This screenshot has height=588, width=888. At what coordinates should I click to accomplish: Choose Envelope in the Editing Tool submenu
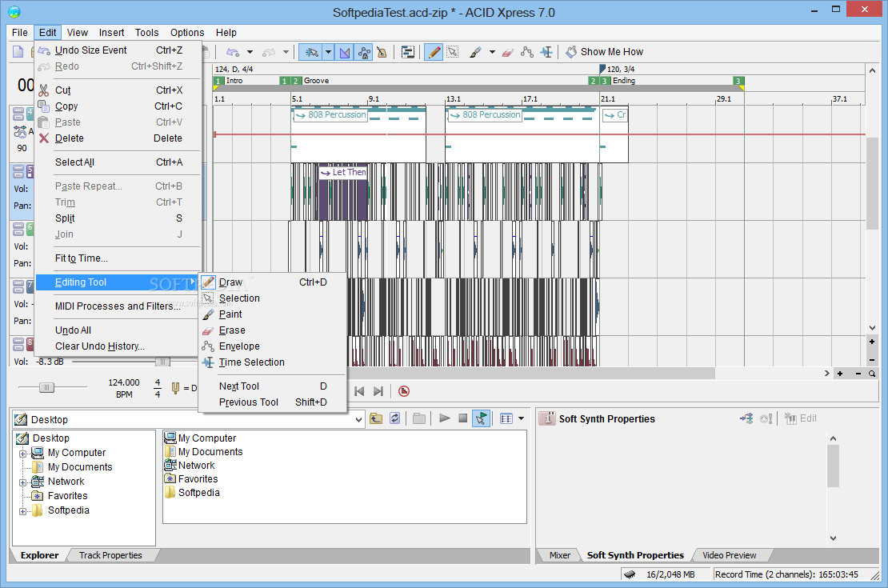coord(273,346)
